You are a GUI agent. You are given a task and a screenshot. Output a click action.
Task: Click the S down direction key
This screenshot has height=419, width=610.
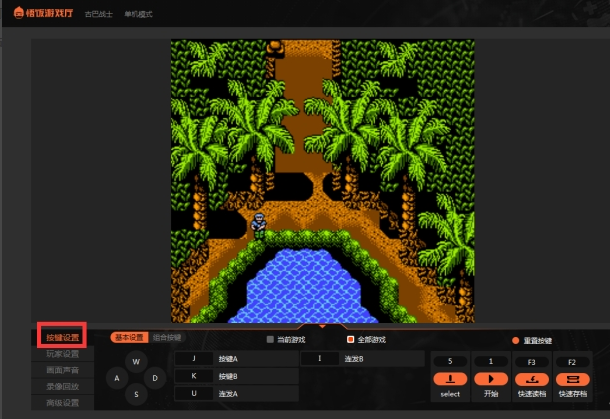pyautogui.click(x=137, y=395)
